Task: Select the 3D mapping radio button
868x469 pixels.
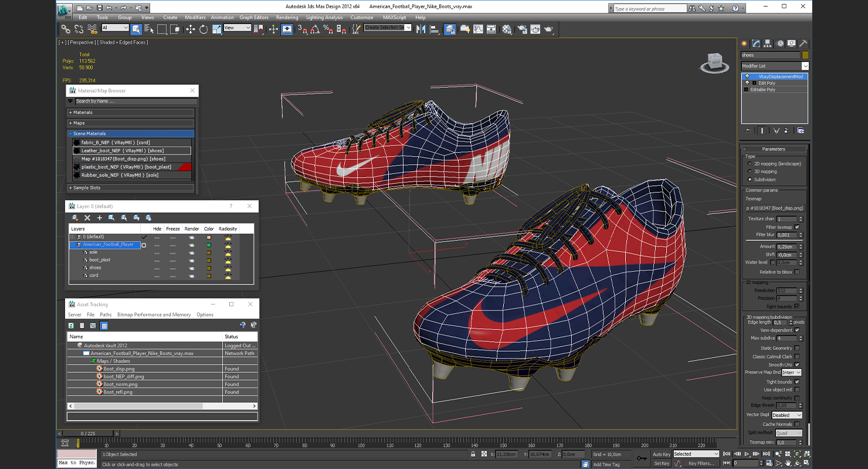Action: click(x=750, y=171)
